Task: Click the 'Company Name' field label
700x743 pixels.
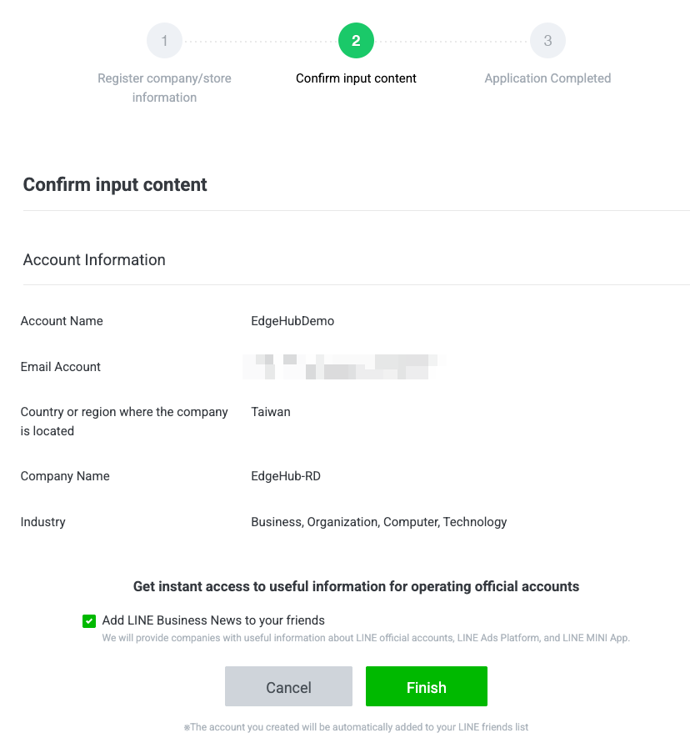Action: (x=65, y=476)
